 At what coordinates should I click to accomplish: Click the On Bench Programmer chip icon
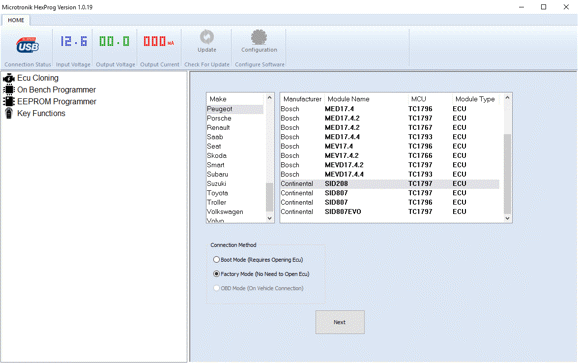coord(8,90)
